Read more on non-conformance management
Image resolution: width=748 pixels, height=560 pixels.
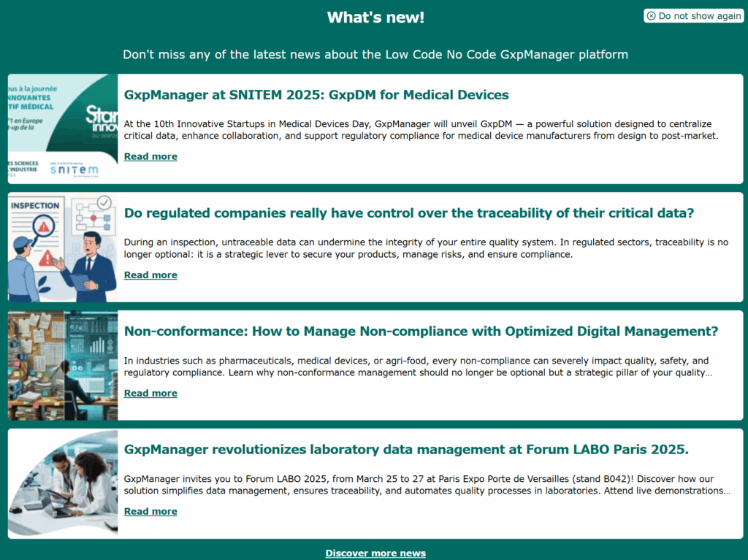point(150,393)
